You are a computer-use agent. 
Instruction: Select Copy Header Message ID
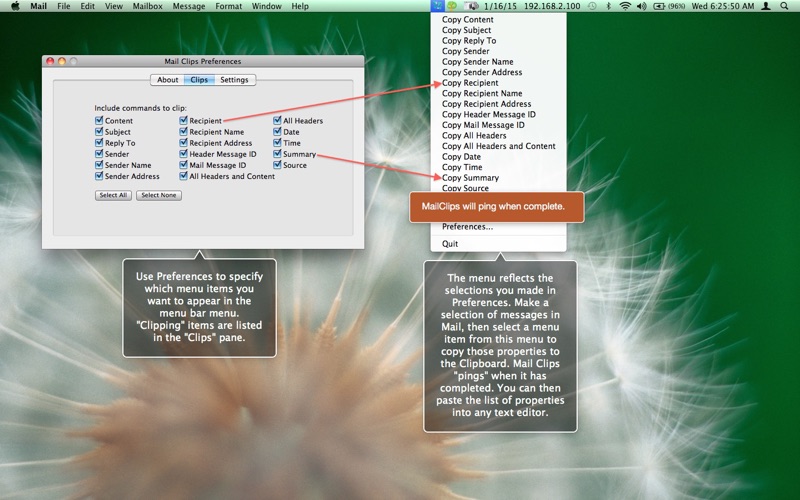(498, 114)
